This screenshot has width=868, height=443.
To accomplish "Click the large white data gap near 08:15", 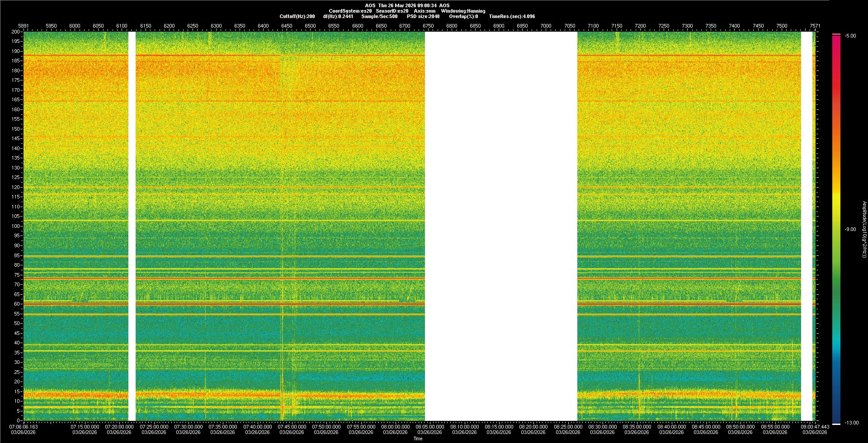I will pos(501,226).
